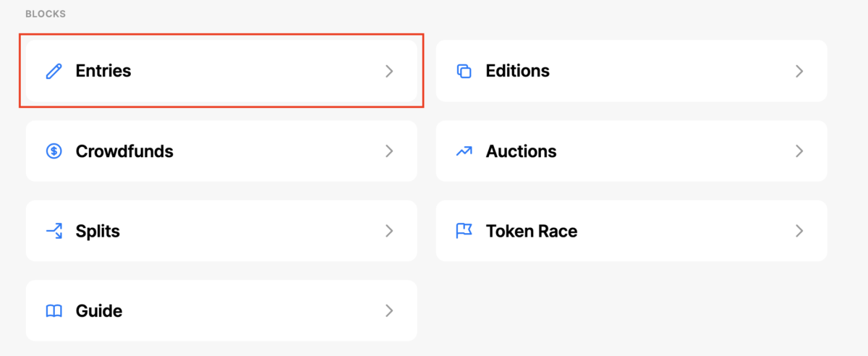Go to the Auctions label
The width and height of the screenshot is (868, 356).
[522, 151]
